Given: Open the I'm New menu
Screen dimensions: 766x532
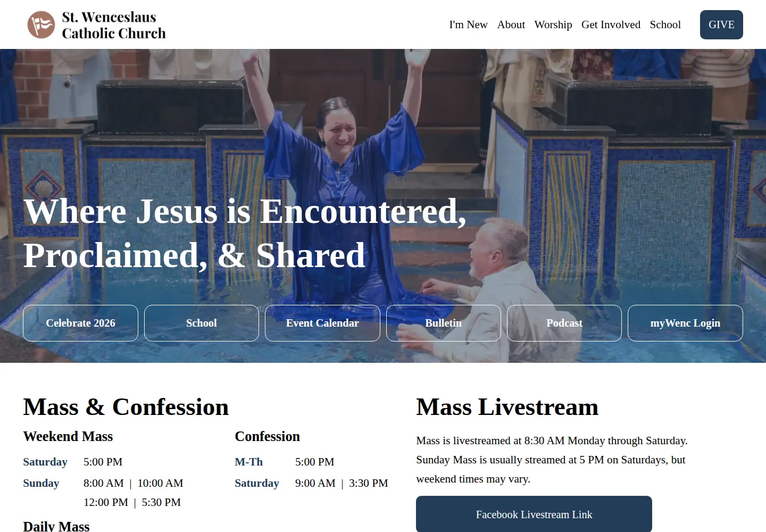Looking at the screenshot, I should point(468,24).
